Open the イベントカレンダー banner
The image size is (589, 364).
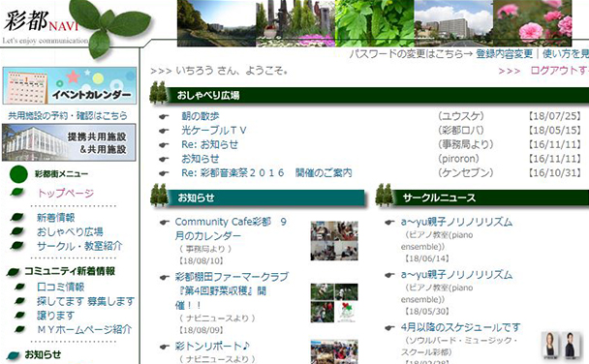[x=70, y=85]
